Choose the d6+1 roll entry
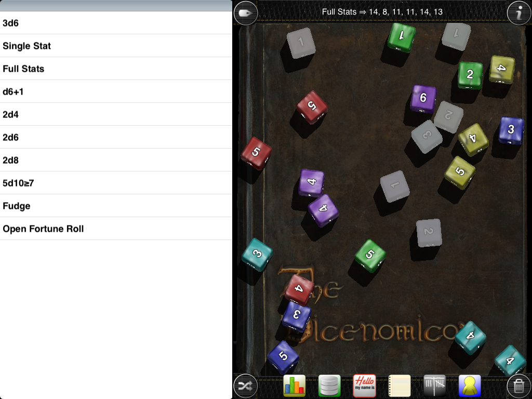Screen dimensions: 532x399 (116, 91)
